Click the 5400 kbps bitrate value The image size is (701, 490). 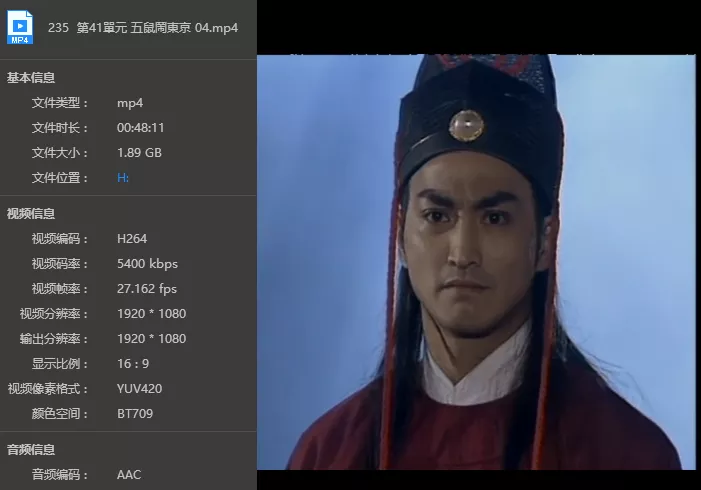click(x=147, y=264)
